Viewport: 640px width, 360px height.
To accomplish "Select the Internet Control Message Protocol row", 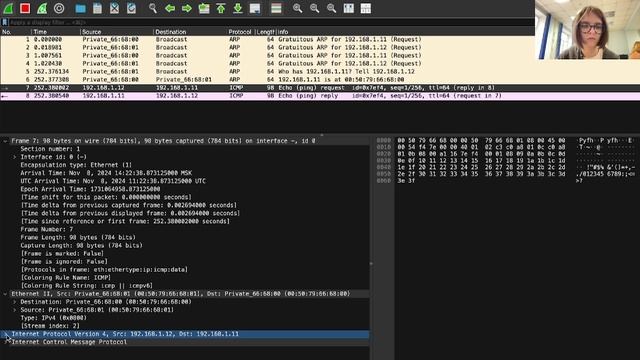I will click(184, 342).
